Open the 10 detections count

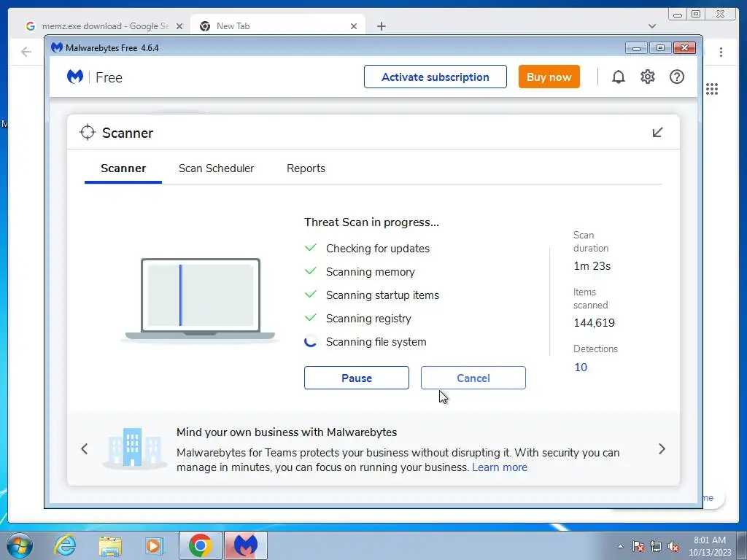tap(580, 367)
